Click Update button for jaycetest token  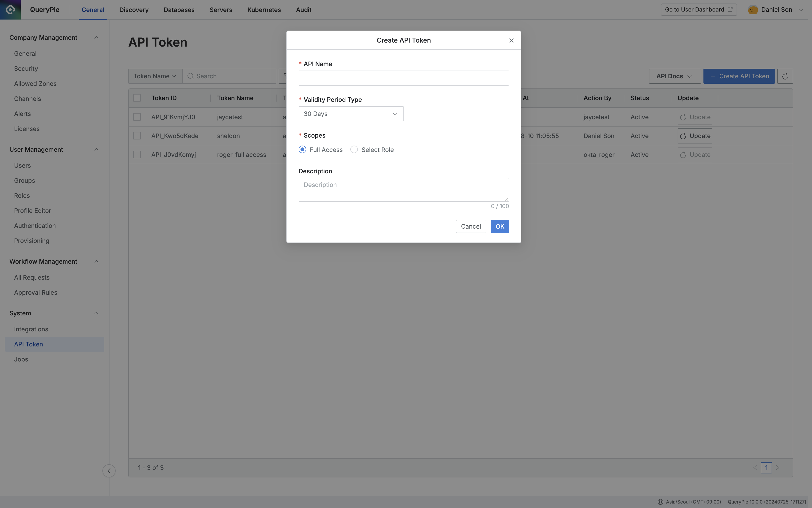[x=695, y=117]
